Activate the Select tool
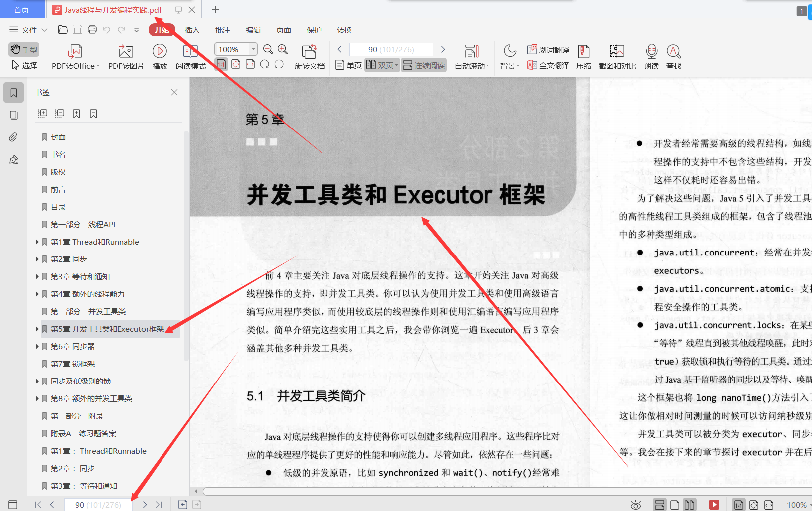The width and height of the screenshot is (812, 511). (24, 65)
